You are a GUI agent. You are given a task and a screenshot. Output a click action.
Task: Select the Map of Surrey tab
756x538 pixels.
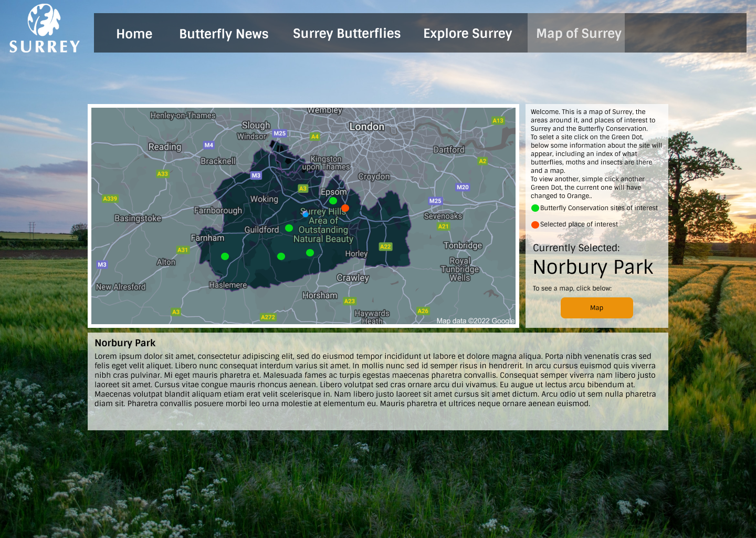point(579,34)
